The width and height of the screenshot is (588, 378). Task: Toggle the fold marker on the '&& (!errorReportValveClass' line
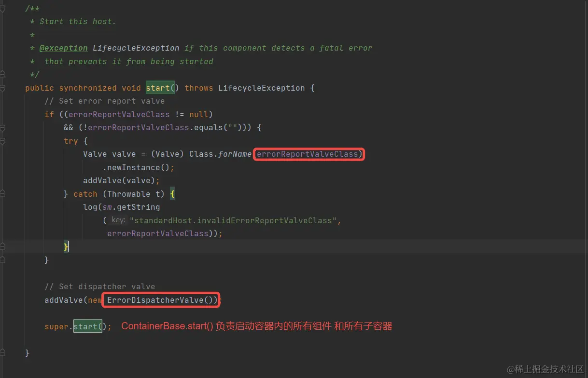point(2,128)
